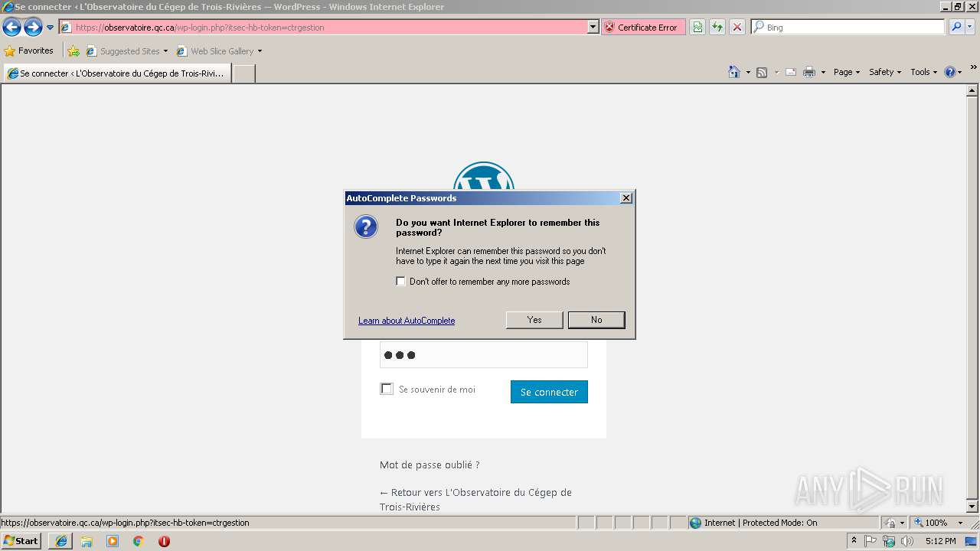Click the Home toolbar icon
The width and height of the screenshot is (980, 551).
click(734, 72)
